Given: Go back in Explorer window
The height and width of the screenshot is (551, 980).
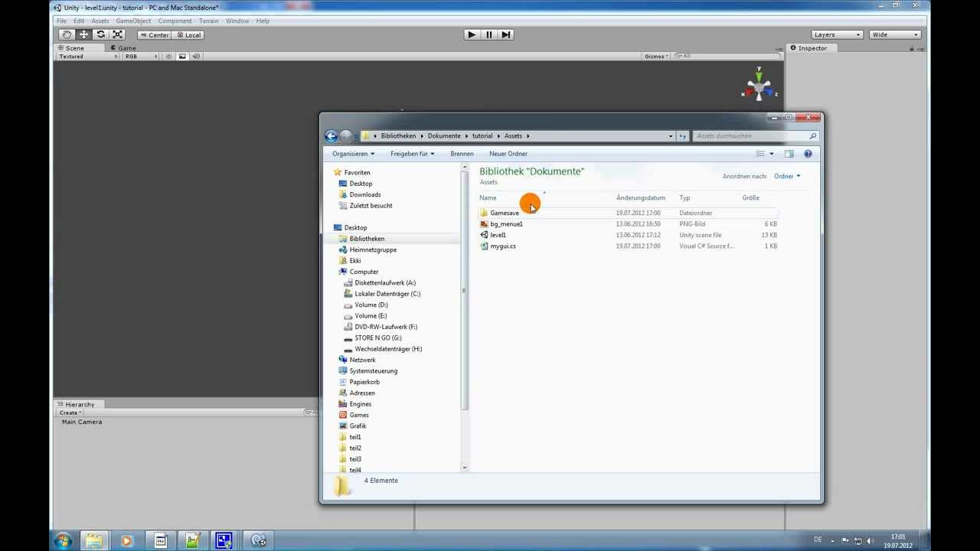Looking at the screenshot, I should (331, 136).
